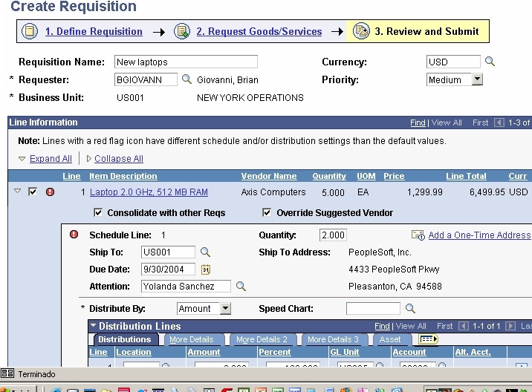532x392 pixels.
Task: Open the Ship To lookup magnifier
Action: click(x=205, y=252)
